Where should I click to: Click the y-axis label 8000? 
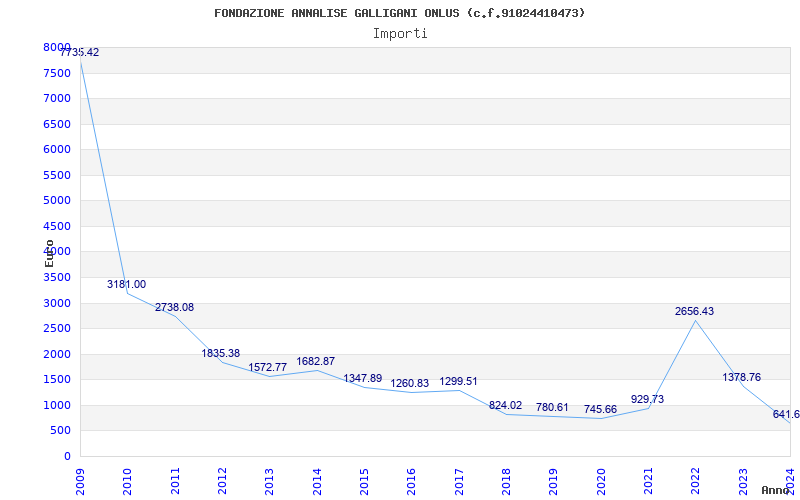[57, 47]
